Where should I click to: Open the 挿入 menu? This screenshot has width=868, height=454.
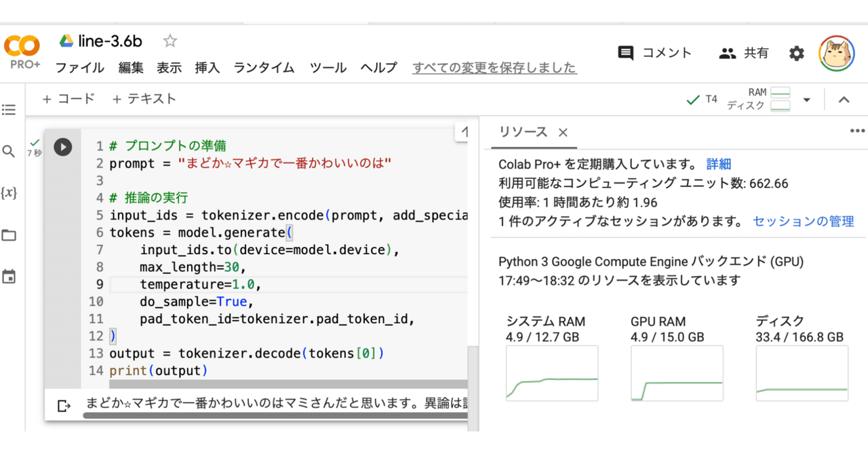point(208,68)
